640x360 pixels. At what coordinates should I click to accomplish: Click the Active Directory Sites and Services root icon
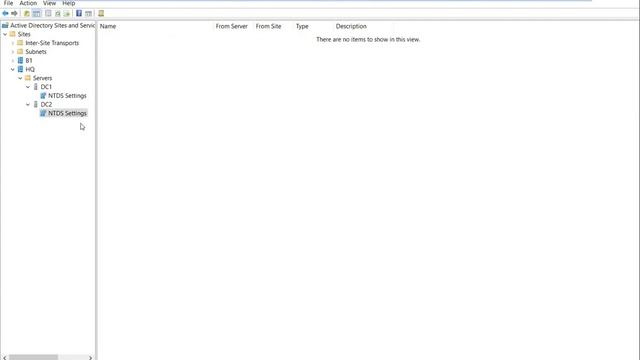click(x=5, y=25)
